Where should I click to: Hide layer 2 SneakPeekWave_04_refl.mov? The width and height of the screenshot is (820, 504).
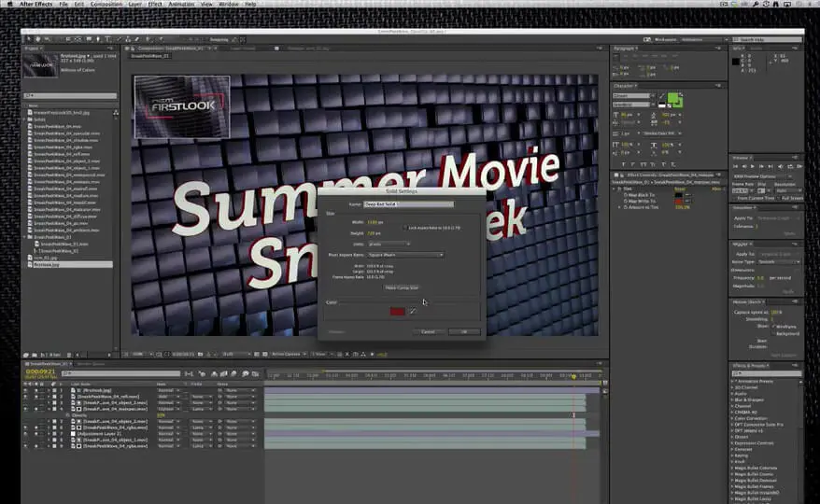[25, 397]
